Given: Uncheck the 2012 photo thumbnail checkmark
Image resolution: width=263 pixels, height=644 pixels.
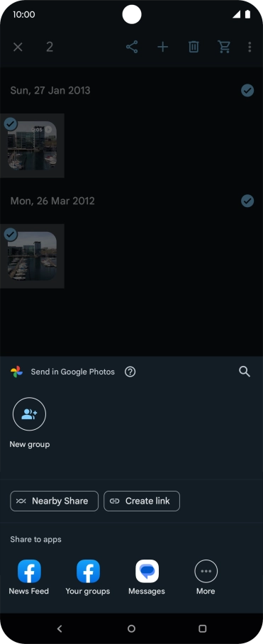Looking at the screenshot, I should pos(10,235).
